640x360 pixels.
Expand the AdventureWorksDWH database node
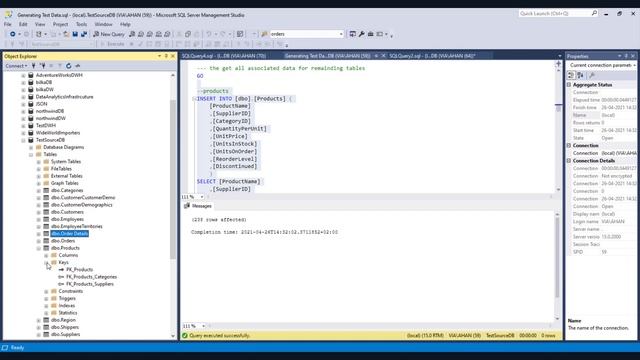pos(23,76)
